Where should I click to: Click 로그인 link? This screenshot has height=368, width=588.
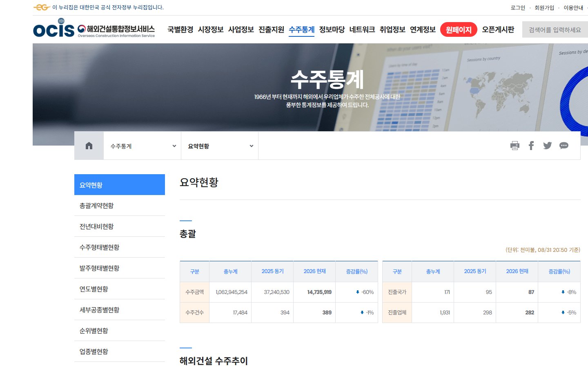(x=518, y=7)
